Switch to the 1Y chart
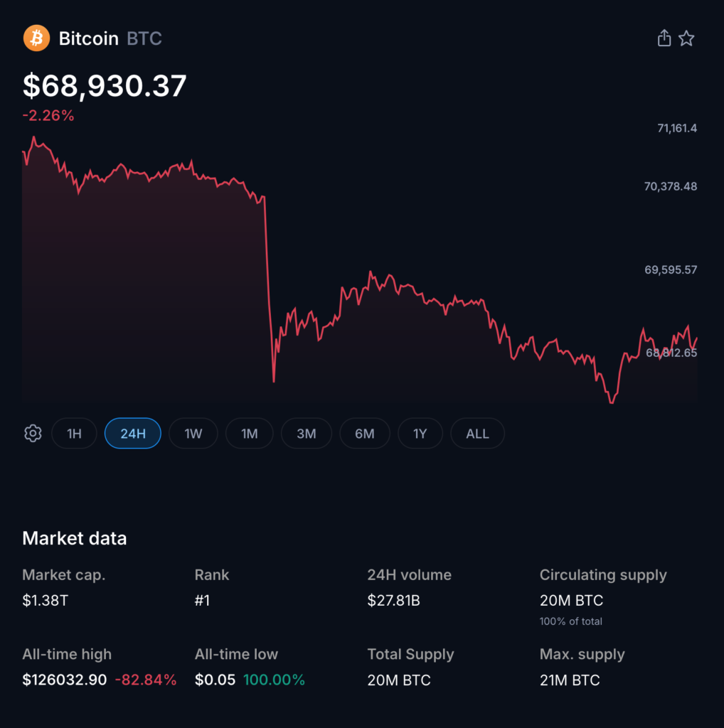The width and height of the screenshot is (724, 728). click(x=420, y=433)
